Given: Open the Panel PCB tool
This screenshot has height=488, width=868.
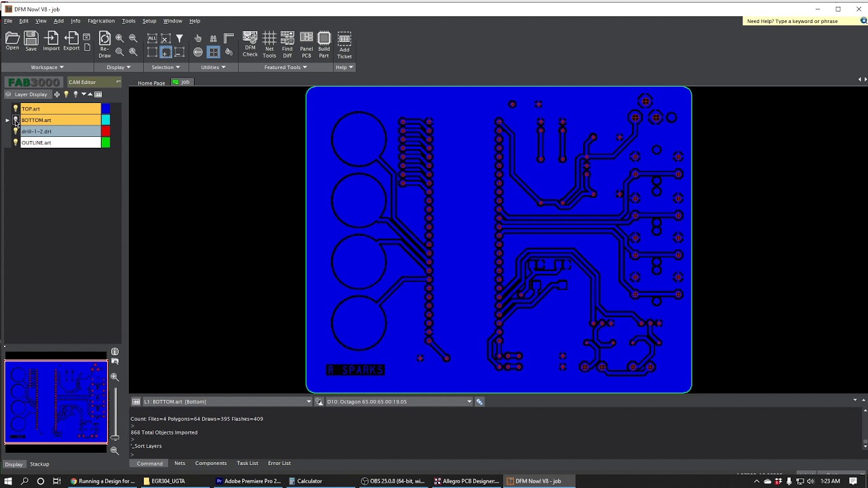Looking at the screenshot, I should pos(307,45).
